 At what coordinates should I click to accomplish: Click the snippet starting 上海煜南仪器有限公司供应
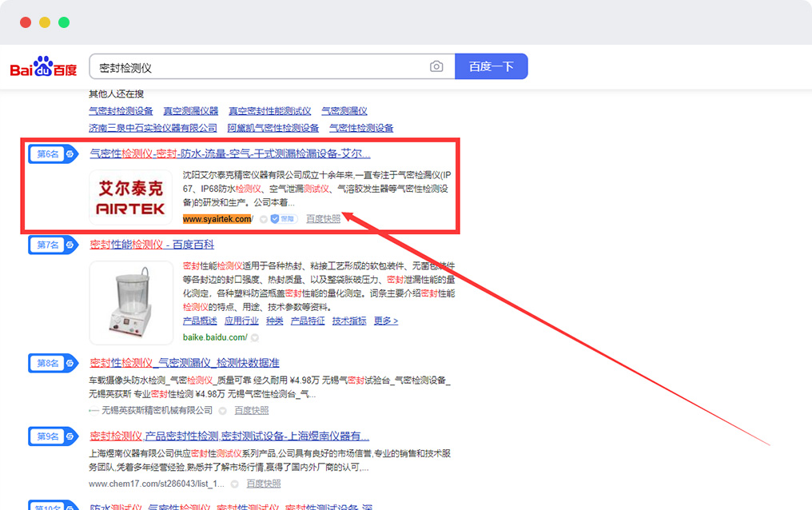pos(270,460)
